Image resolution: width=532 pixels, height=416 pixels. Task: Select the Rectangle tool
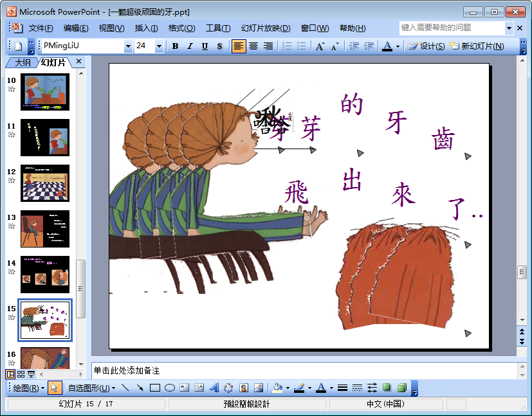(155, 388)
